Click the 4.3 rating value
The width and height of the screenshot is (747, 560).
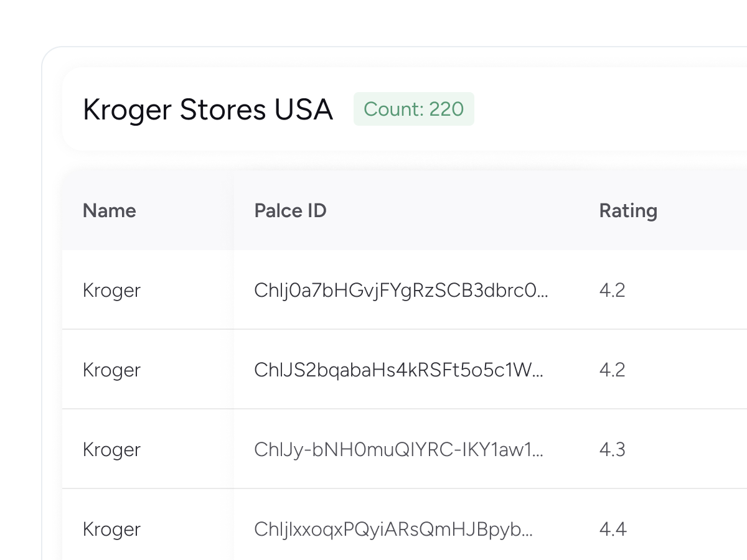coord(612,450)
